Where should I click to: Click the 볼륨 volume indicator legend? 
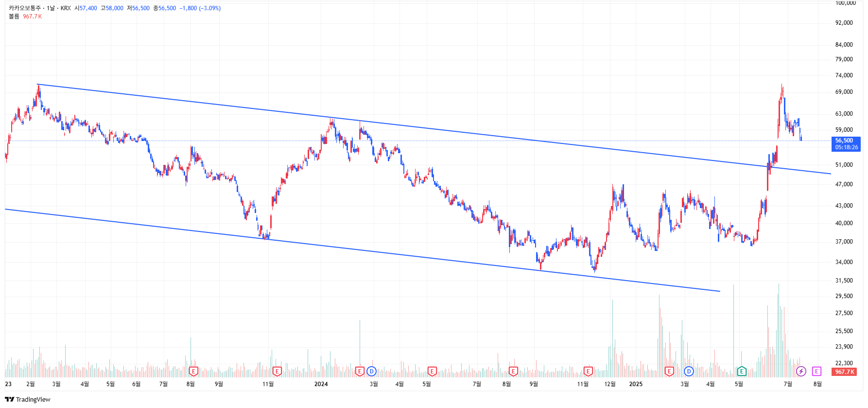click(14, 17)
